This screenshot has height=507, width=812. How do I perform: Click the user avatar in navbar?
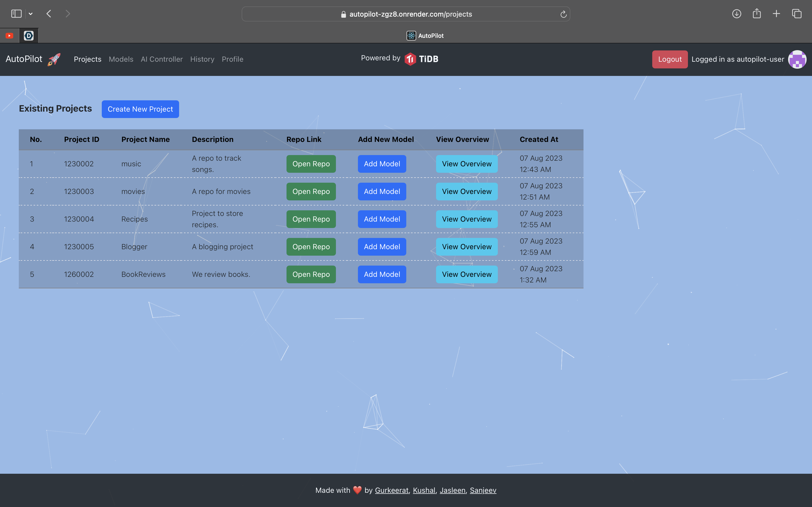pyautogui.click(x=797, y=59)
